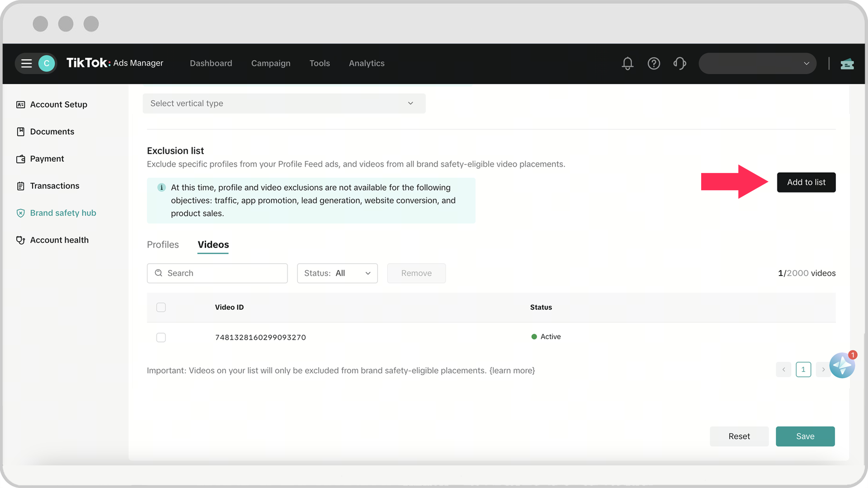This screenshot has width=868, height=488.
Task: Switch to the Profiles tab
Action: tap(163, 244)
